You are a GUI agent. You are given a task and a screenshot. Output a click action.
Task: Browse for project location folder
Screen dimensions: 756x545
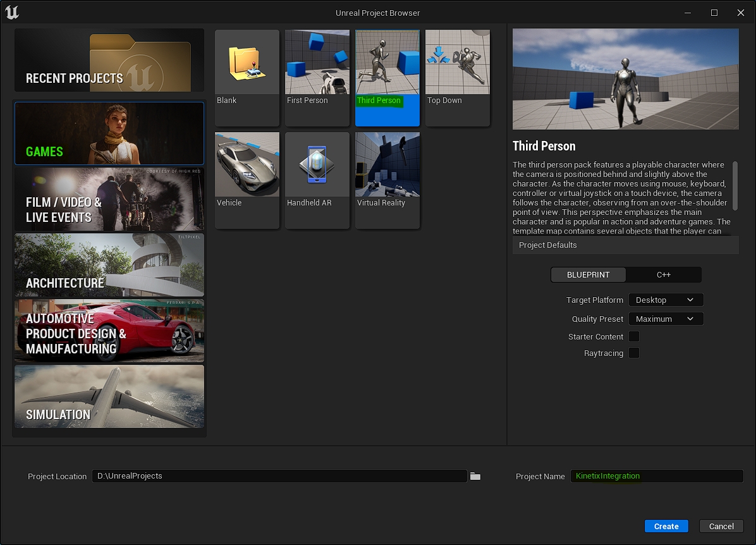click(x=475, y=476)
